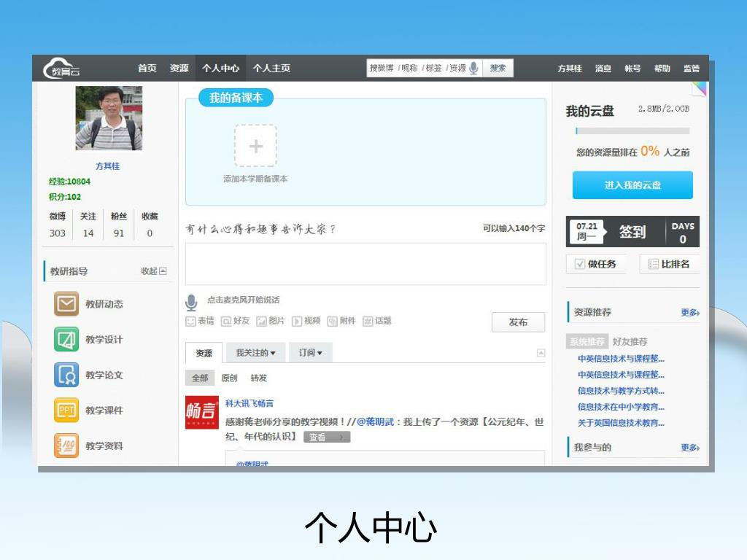The image size is (747, 560).
Task: Click the 查看 button in post
Action: click(327, 437)
